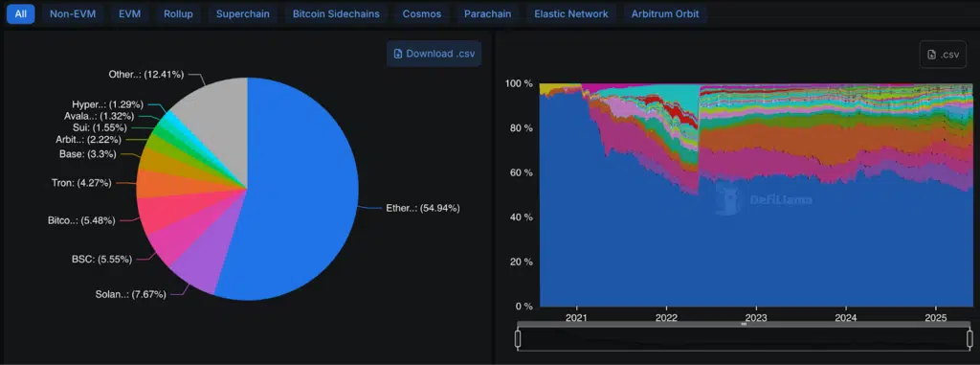Screen dimensions: 980x365
Task: Click the left handle of time range slider
Action: [518, 339]
